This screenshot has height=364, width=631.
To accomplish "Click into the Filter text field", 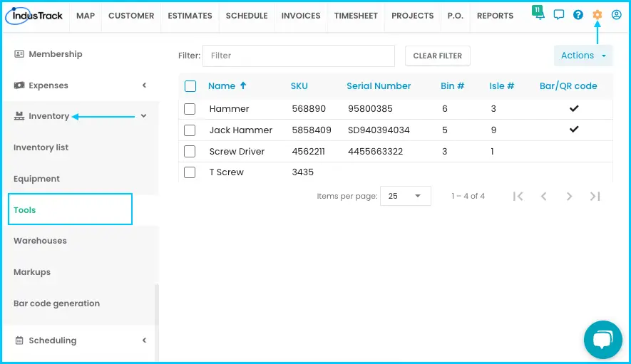I will pyautogui.click(x=299, y=56).
